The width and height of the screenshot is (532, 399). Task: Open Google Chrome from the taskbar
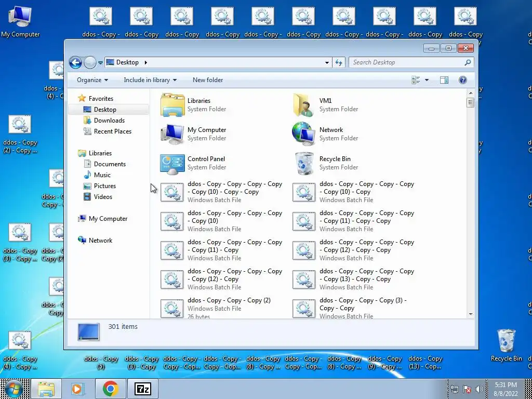click(110, 389)
